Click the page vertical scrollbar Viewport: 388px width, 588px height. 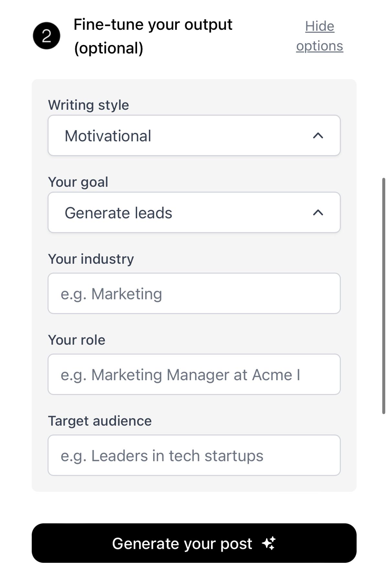click(384, 295)
